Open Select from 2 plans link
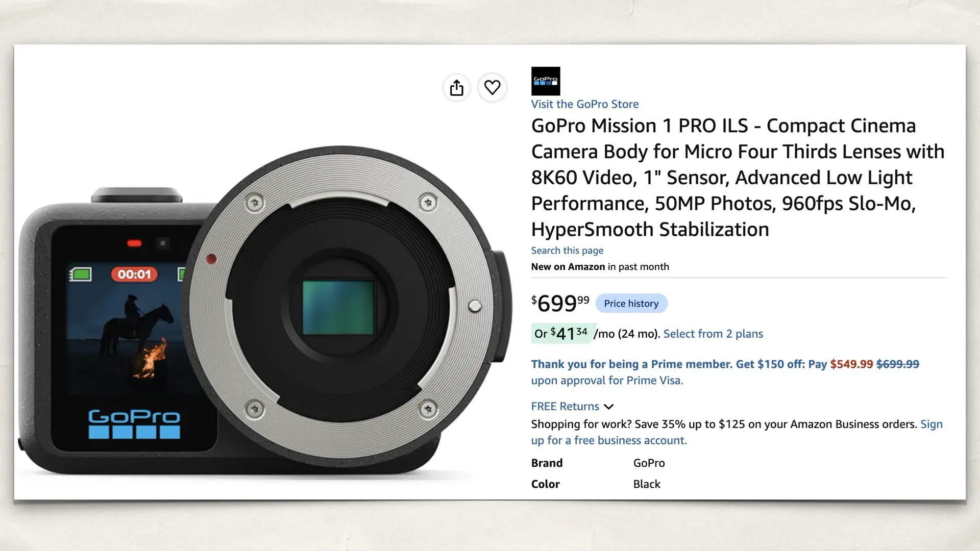 coord(713,334)
